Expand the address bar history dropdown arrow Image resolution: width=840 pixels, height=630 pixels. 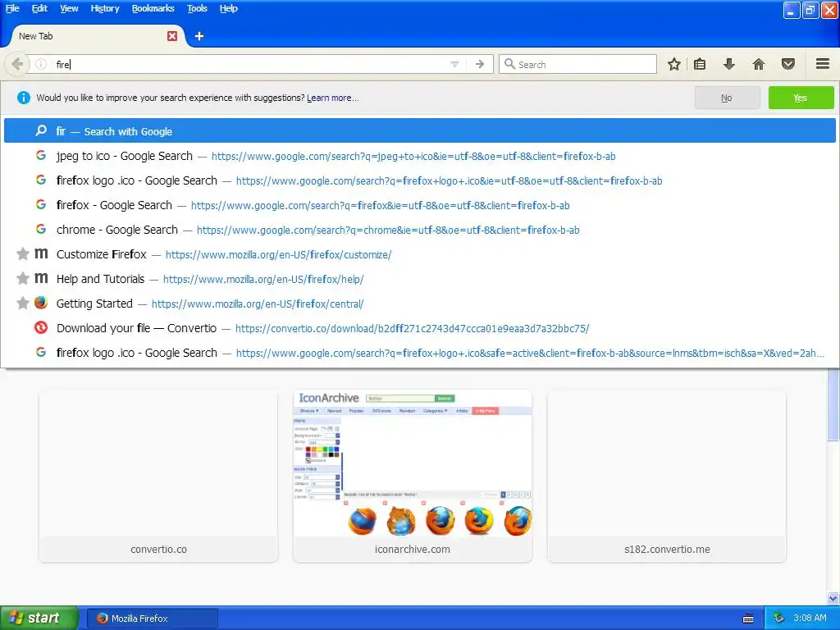click(x=454, y=64)
